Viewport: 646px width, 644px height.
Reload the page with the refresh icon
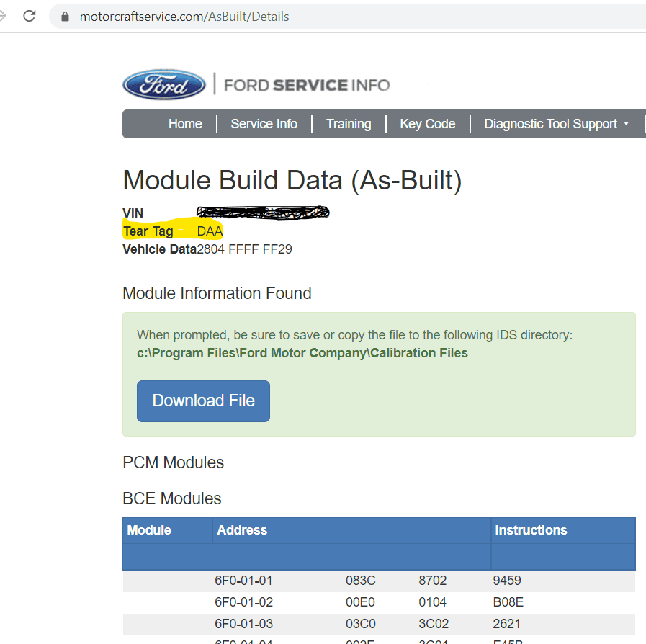coord(30,16)
